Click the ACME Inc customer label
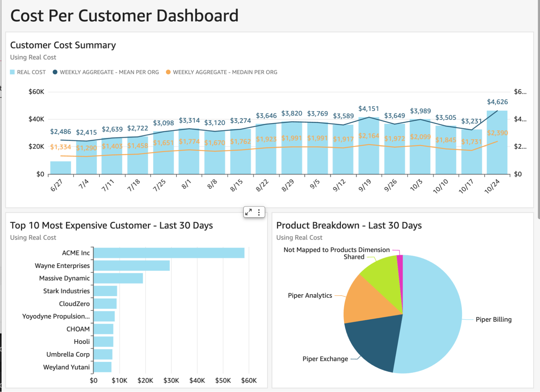 76,253
